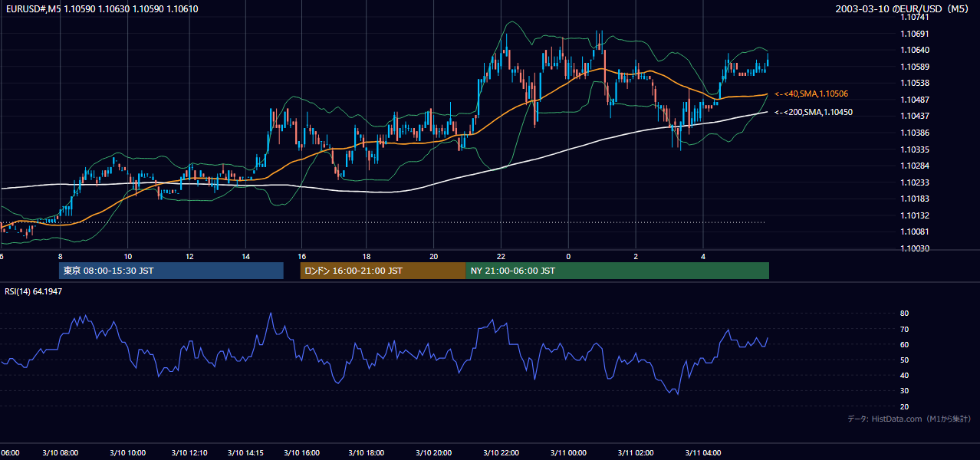The width and height of the screenshot is (980, 460).
Task: Click the RSI(14) 64.1947 indicator label
Action: (x=34, y=291)
